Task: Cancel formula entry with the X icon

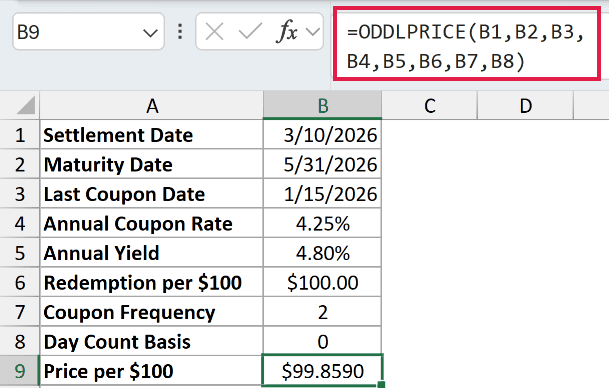Action: 214,31
